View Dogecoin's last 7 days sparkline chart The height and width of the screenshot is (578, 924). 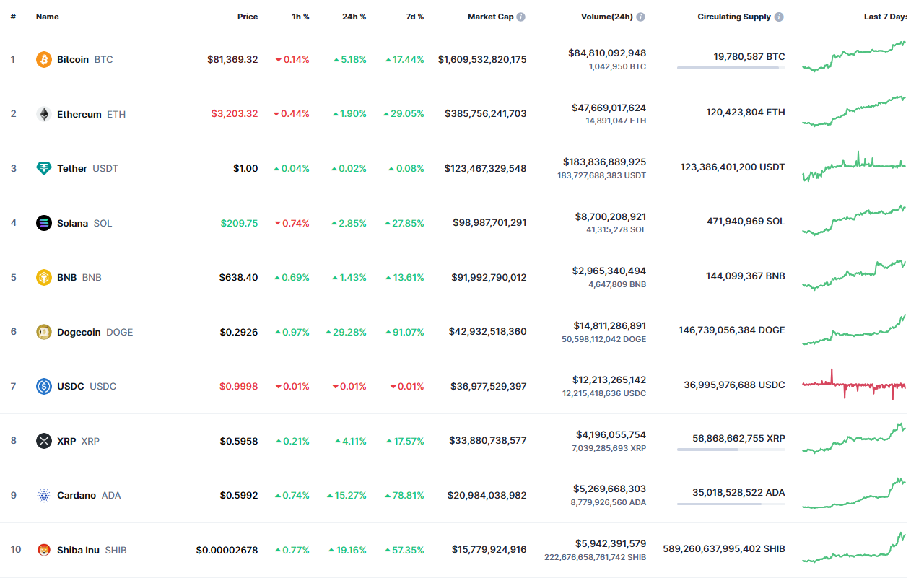pyautogui.click(x=855, y=330)
